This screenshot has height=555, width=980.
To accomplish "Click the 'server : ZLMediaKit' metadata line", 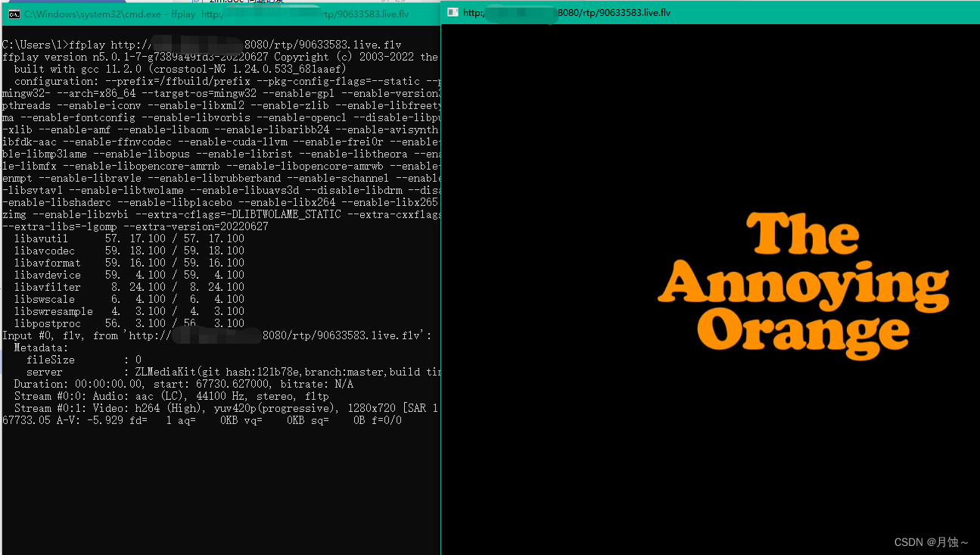I will (233, 372).
